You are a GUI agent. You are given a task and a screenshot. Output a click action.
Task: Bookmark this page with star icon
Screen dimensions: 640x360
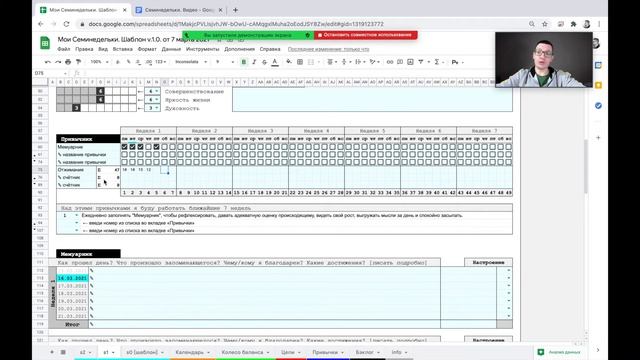[x=544, y=24]
